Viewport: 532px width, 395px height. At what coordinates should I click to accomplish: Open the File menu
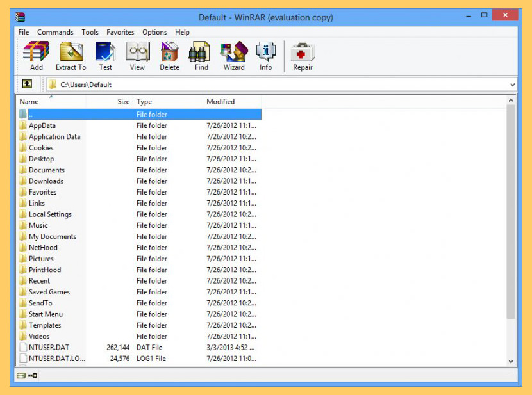[x=24, y=32]
